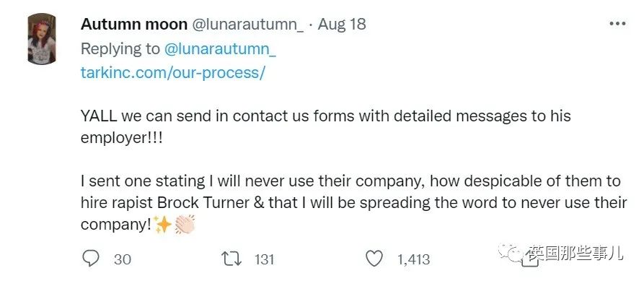Click the sparkles emoji after 'company!'
Screen dimensions: 644x281
[x=163, y=225]
